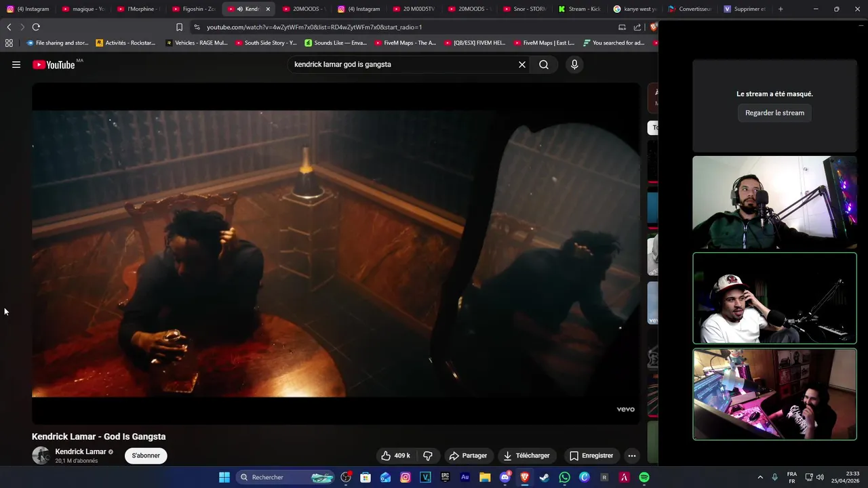
Task: Switch to first Instagram tab
Action: coord(28,9)
